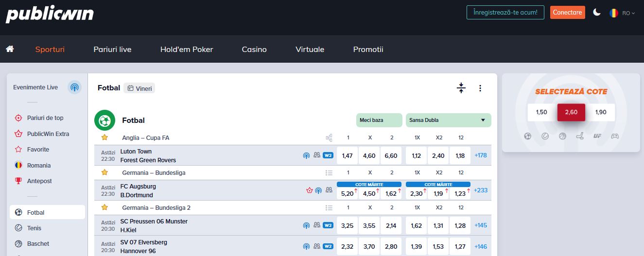Go to the home icon
644x256 pixels.
(x=10, y=49)
